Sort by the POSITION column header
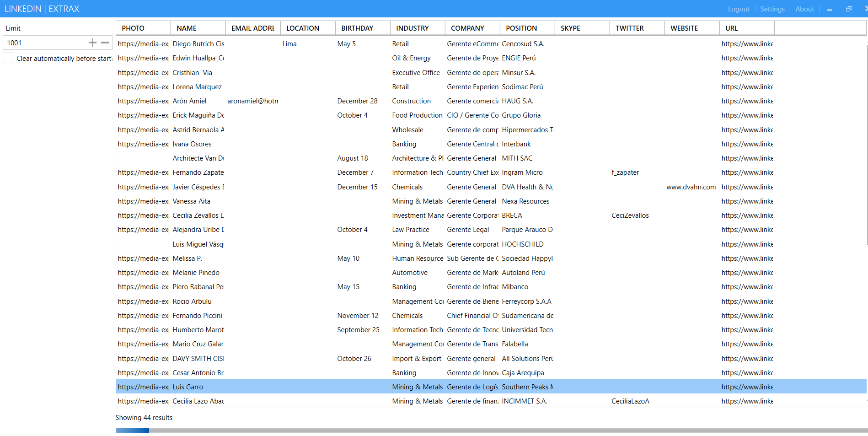Screen dimensions: 868x436 tap(527, 28)
